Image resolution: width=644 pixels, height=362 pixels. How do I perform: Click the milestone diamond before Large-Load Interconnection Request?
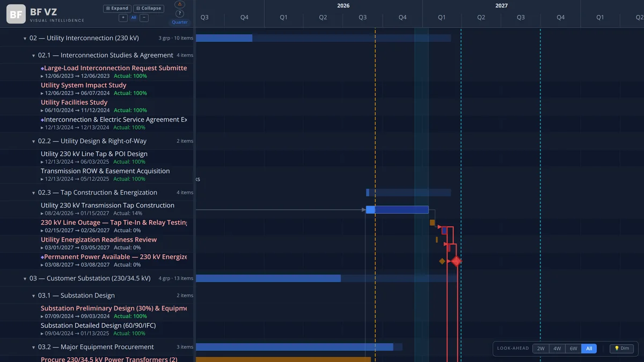pos(42,68)
